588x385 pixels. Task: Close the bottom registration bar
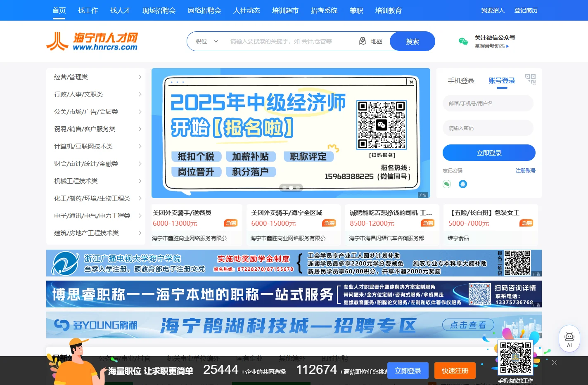[x=555, y=362]
